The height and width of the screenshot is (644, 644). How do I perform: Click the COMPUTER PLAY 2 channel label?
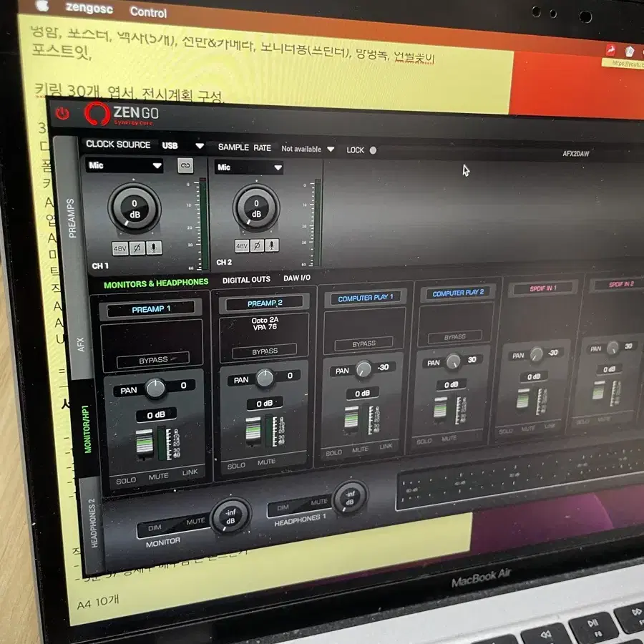point(458,293)
